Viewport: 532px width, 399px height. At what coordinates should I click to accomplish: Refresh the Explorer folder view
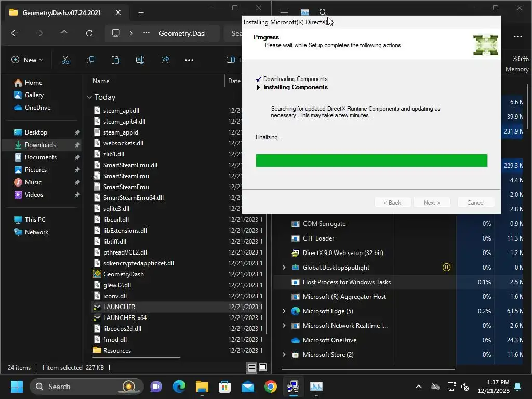(89, 33)
